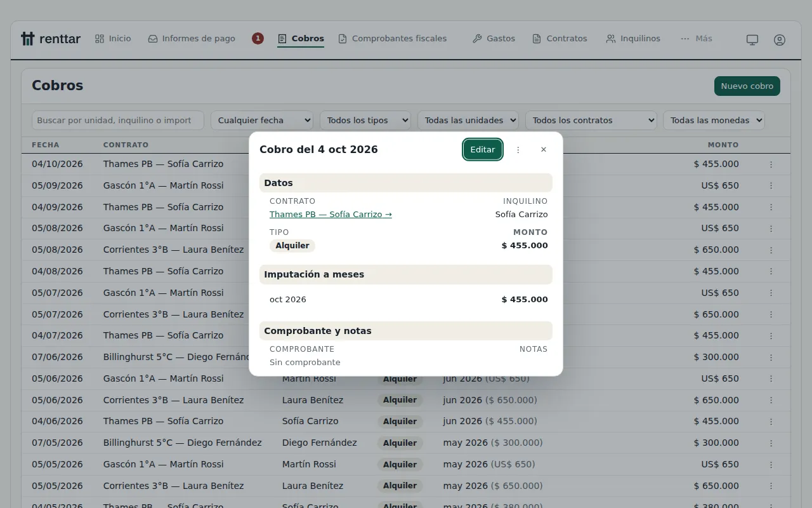Open the Gastos section
The width and height of the screenshot is (812, 508).
pyautogui.click(x=494, y=39)
